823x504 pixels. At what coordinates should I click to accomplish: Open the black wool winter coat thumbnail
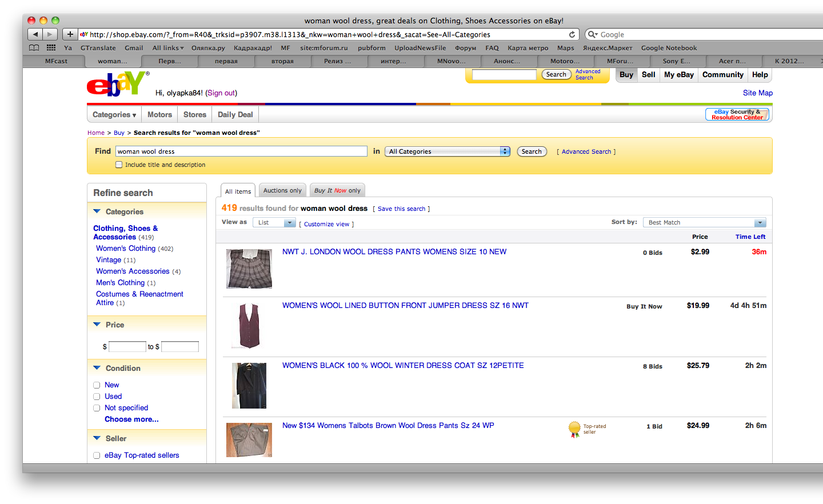(x=249, y=386)
